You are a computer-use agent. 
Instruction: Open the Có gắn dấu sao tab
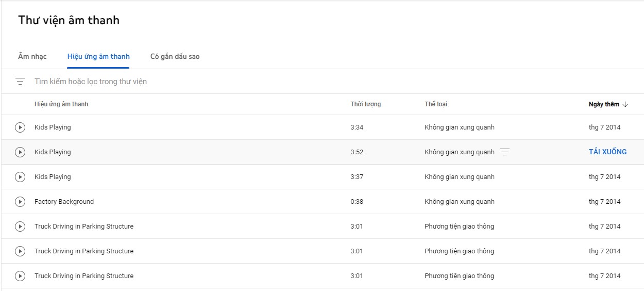point(175,56)
